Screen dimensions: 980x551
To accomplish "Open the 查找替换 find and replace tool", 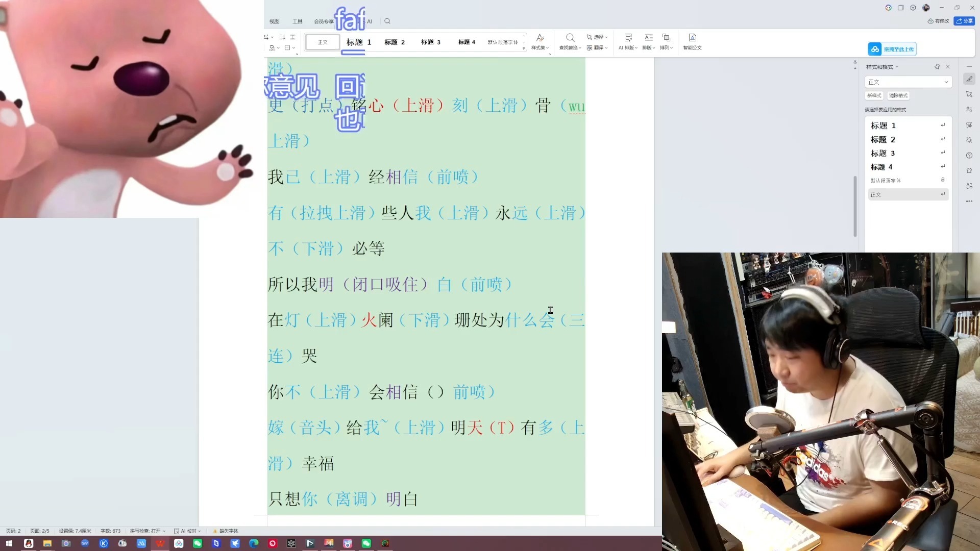I will click(x=570, y=41).
